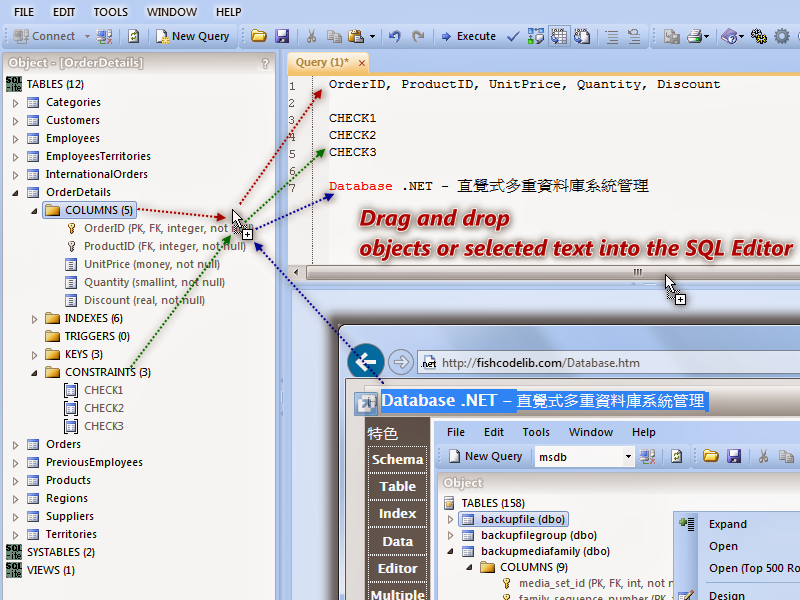The width and height of the screenshot is (800, 600).
Task: Choose Expand in the context menu
Action: pos(728,524)
